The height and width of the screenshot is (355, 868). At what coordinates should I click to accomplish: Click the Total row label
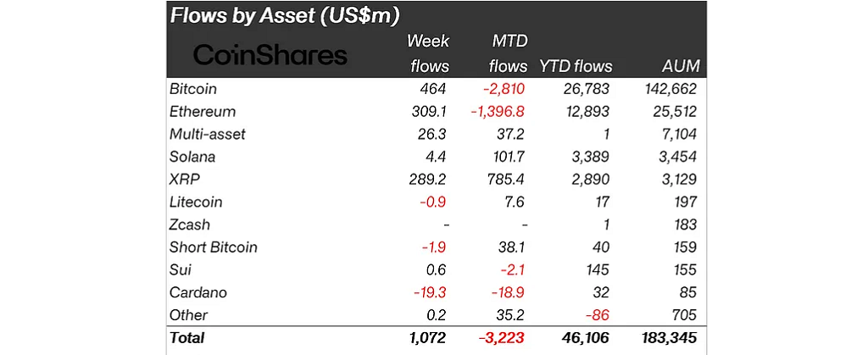coord(187,337)
